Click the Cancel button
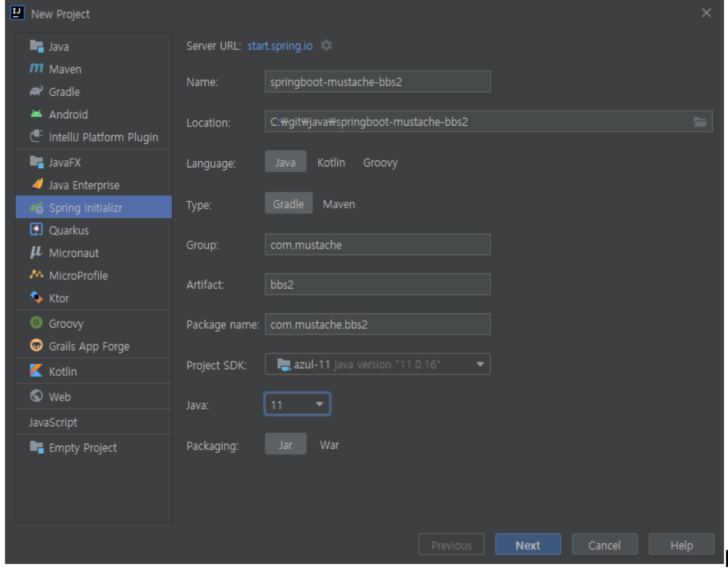 (604, 545)
